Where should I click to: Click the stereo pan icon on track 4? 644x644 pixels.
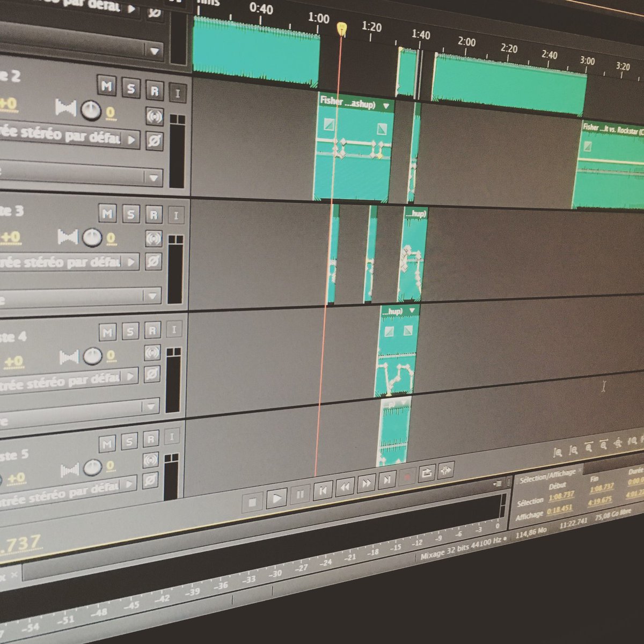69,356
